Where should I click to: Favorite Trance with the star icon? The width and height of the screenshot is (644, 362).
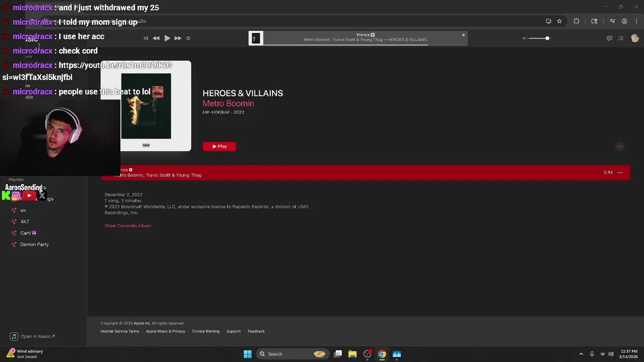[463, 35]
